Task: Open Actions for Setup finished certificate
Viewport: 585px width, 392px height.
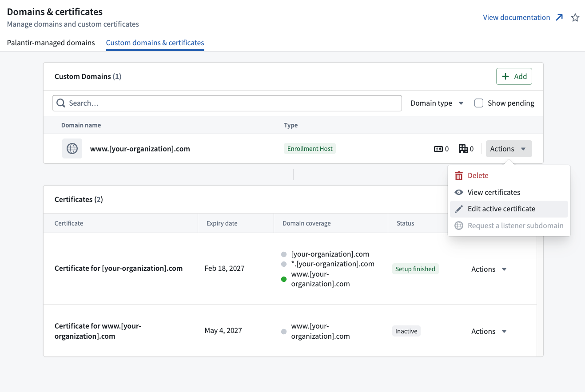Action: point(489,269)
